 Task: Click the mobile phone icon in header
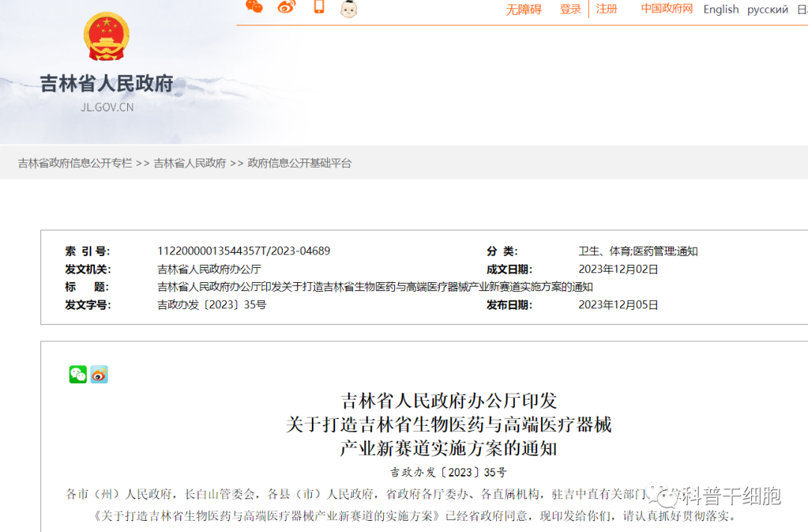click(x=319, y=7)
